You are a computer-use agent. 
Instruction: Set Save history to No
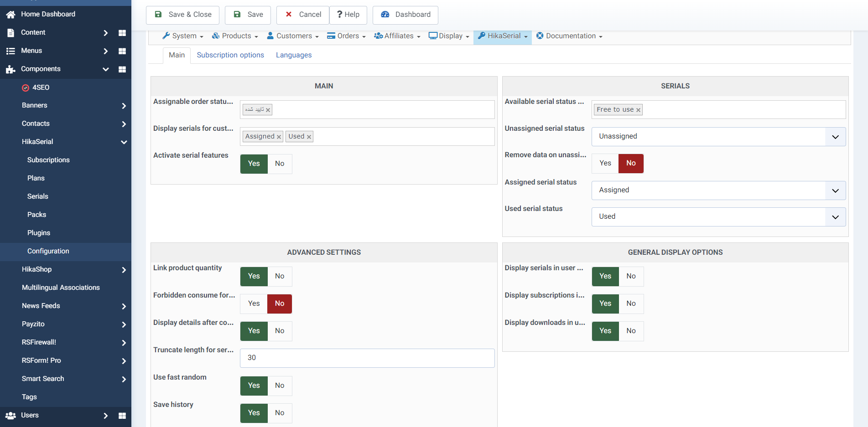point(280,413)
